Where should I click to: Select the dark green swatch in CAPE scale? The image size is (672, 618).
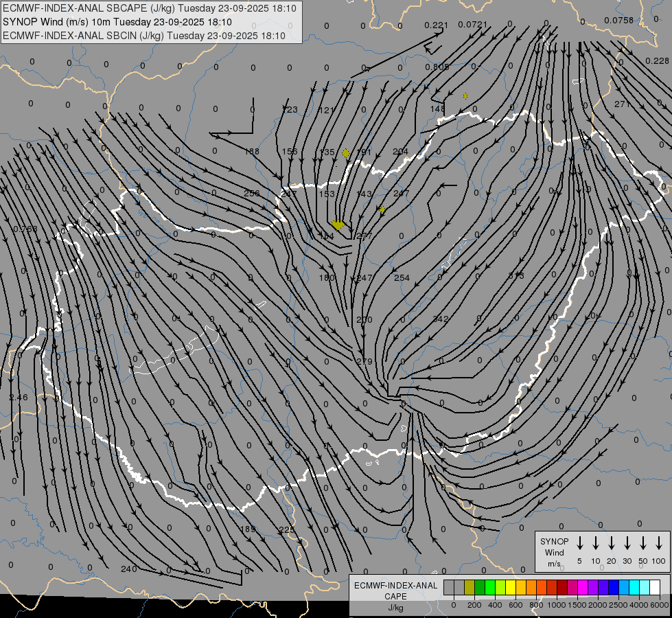coord(480,588)
